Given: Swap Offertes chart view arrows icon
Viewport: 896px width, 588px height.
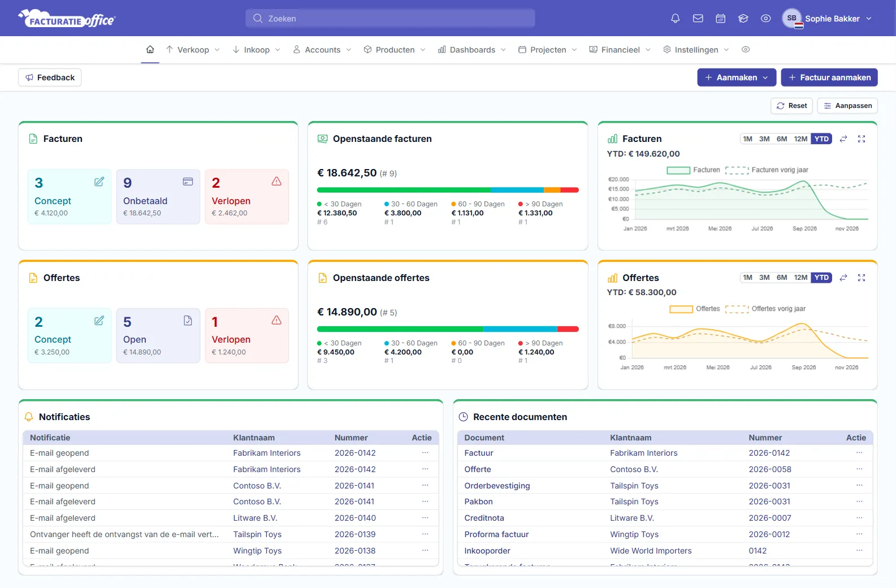Looking at the screenshot, I should click(x=843, y=278).
